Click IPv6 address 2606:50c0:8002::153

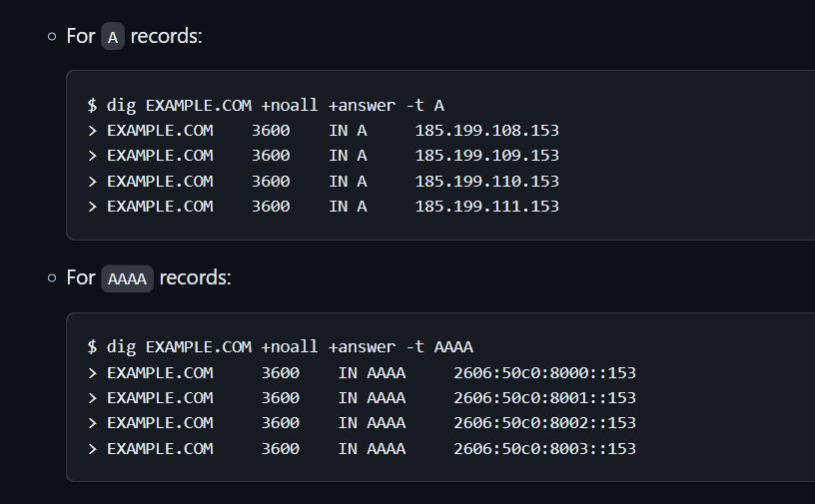coord(544,423)
